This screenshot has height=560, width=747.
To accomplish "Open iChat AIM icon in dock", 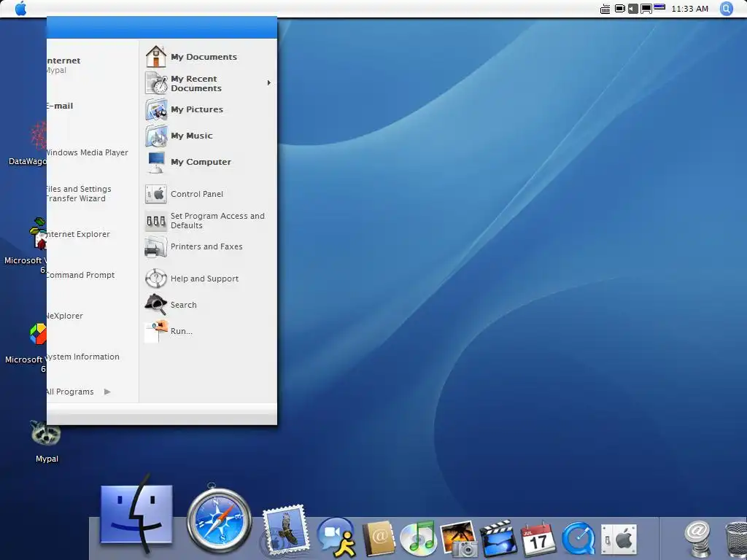I will (x=337, y=537).
